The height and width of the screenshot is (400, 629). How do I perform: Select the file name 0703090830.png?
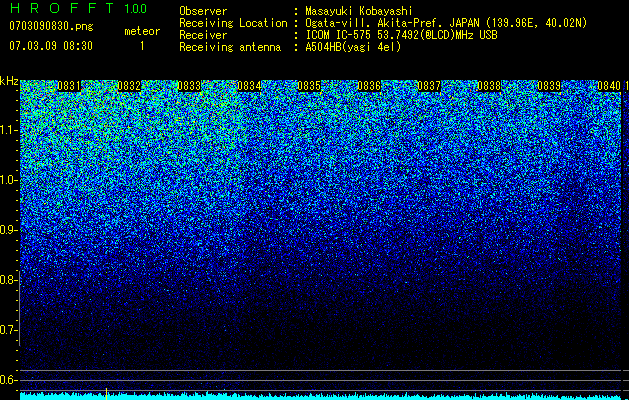point(51,26)
